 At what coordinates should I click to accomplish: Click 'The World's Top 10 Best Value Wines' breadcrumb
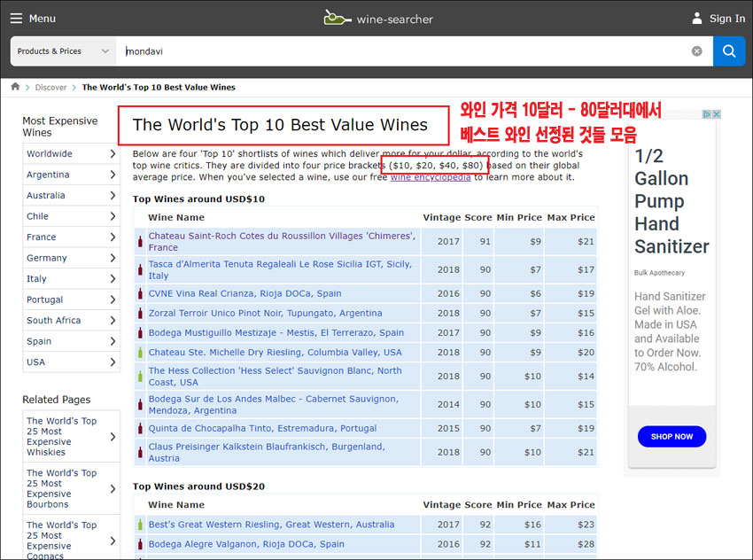click(x=159, y=87)
